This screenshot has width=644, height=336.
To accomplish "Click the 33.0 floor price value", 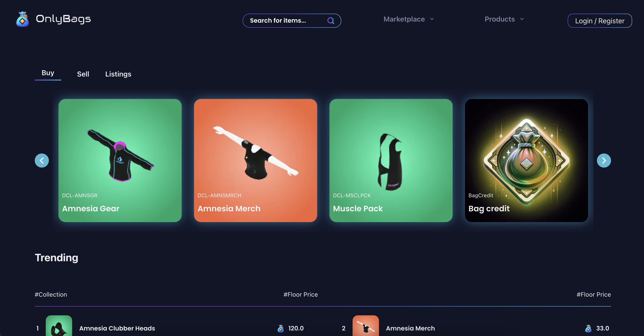I will tap(602, 328).
